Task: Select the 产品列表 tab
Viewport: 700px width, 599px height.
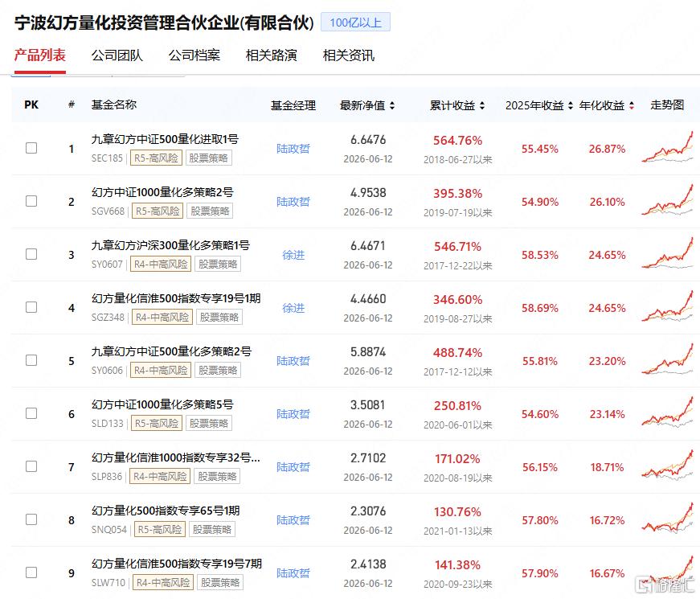Action: tap(39, 55)
